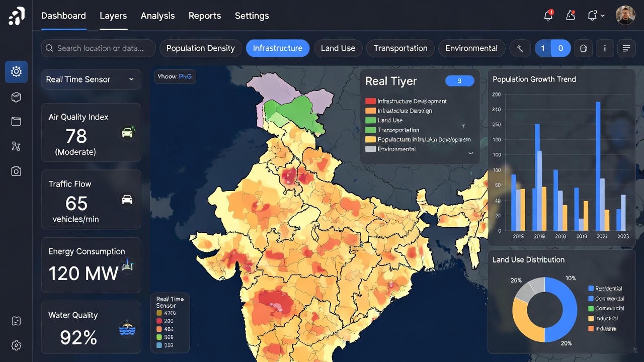Open the Reports menu item
Screen dimensions: 644x362
pos(205,16)
